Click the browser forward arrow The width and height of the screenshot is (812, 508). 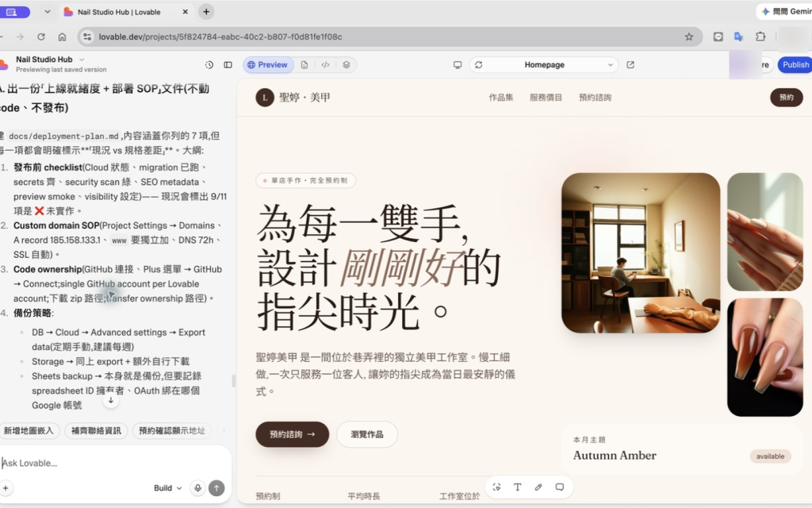tap(20, 37)
